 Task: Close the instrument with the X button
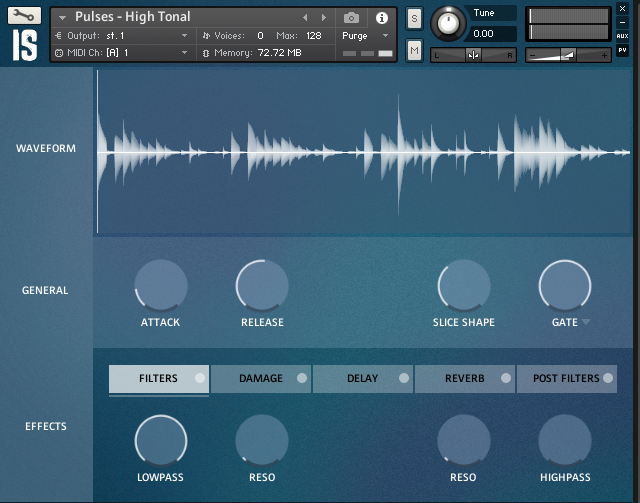pos(622,9)
